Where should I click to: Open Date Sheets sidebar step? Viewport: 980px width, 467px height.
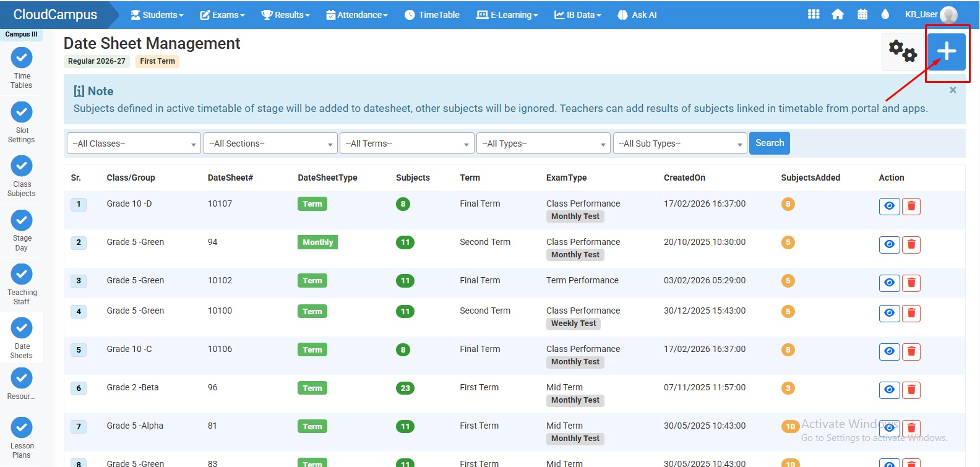(22, 338)
